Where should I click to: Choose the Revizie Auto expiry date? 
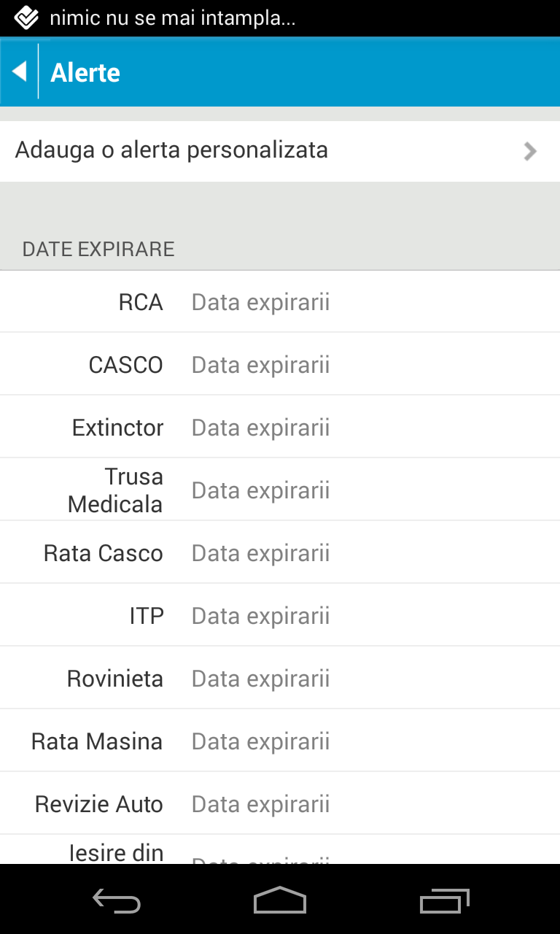(260, 804)
